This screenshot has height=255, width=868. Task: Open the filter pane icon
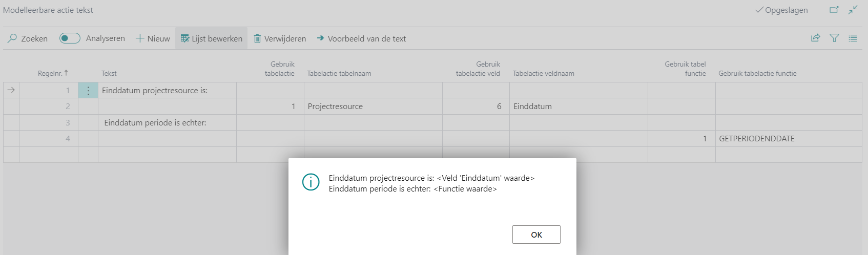click(x=834, y=38)
